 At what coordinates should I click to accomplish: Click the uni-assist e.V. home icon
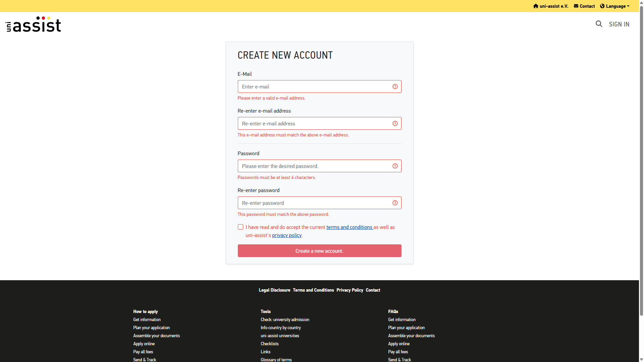[536, 6]
